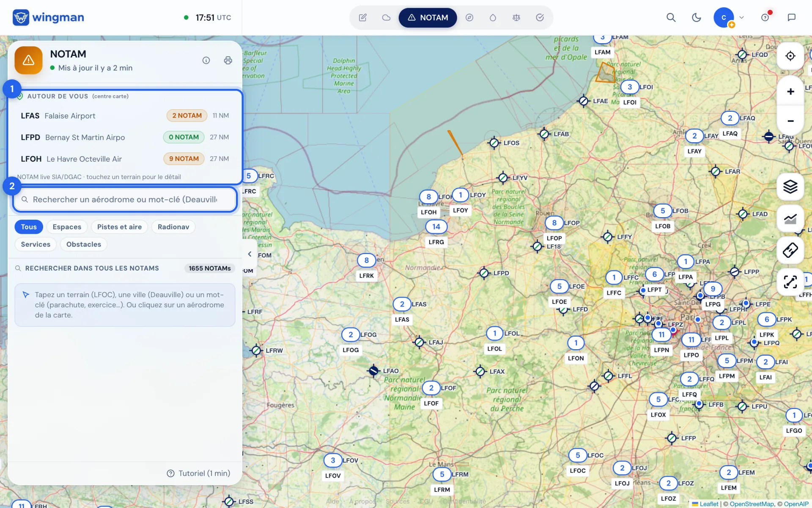Image resolution: width=812 pixels, height=508 pixels.
Task: Center map on my location
Action: tap(790, 56)
